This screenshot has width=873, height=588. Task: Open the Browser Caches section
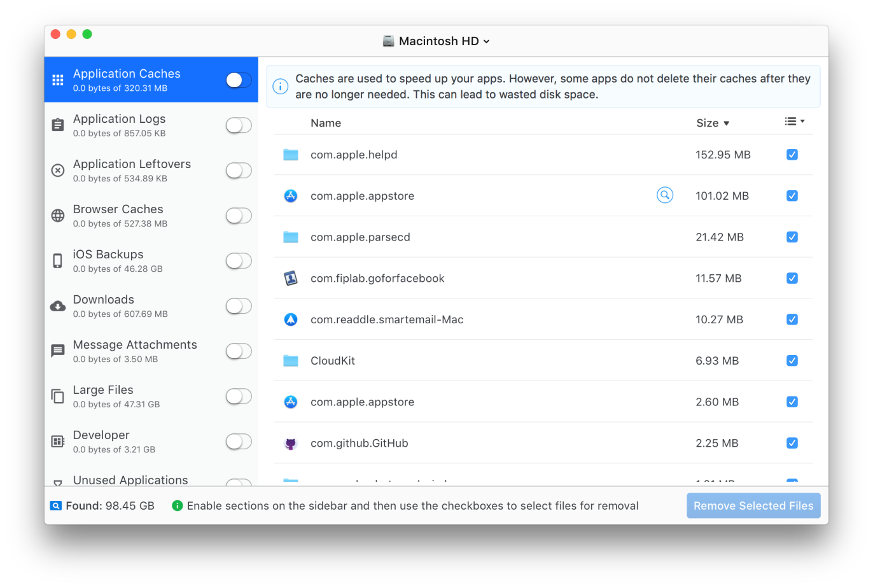coord(151,216)
